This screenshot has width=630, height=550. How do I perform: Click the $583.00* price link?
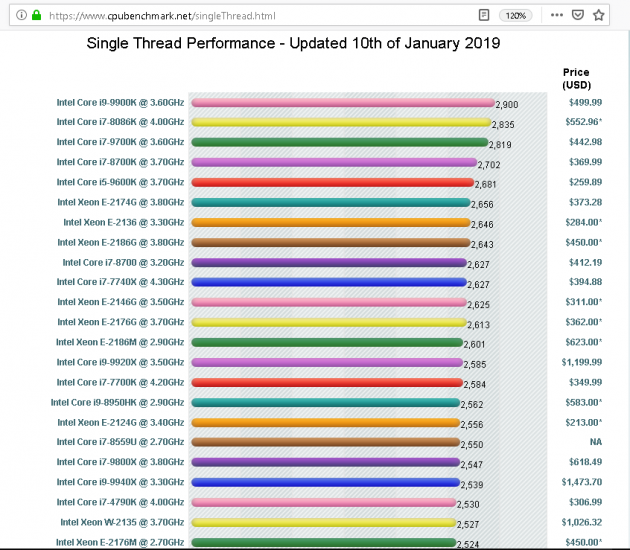[x=584, y=402]
